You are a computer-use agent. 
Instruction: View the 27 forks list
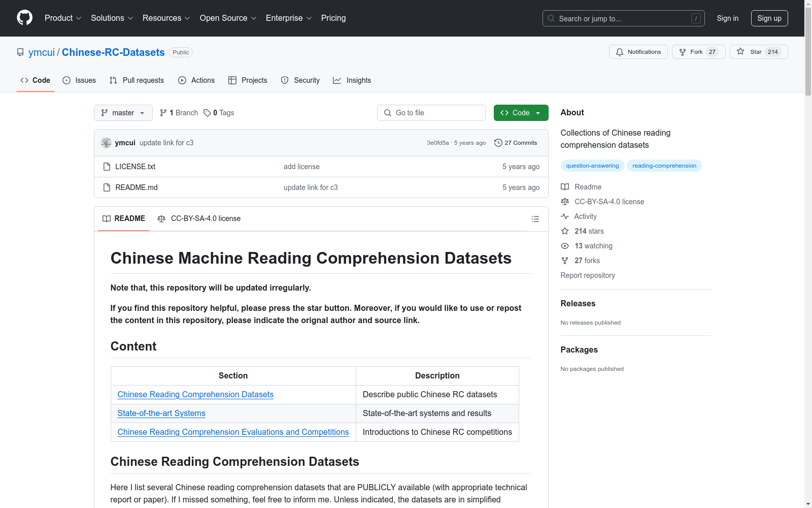pyautogui.click(x=581, y=261)
